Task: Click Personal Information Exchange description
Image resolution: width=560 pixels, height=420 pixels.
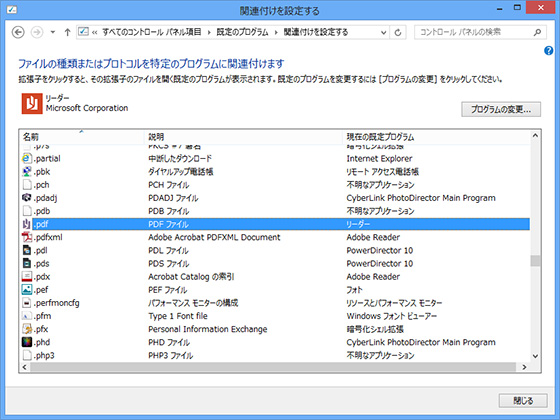Action: coord(208,329)
